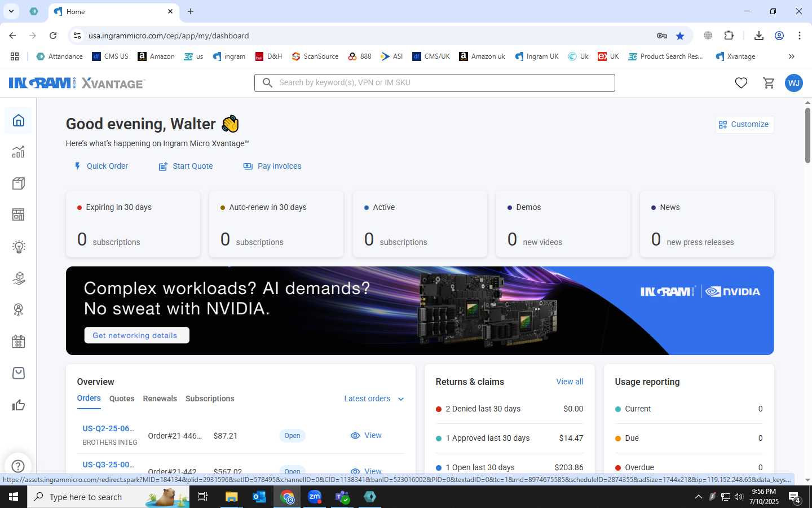The image size is (812, 508).
Task: Select the Orders tab
Action: coord(89,398)
